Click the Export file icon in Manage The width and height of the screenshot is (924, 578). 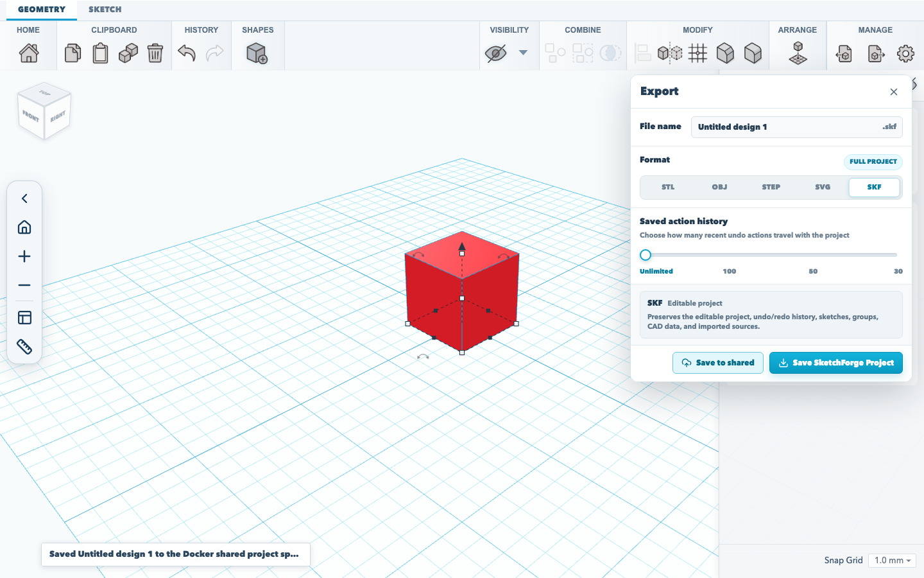click(876, 53)
